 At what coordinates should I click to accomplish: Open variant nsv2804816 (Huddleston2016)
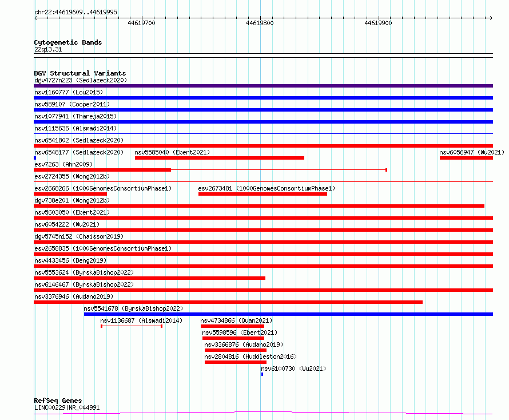click(x=250, y=356)
